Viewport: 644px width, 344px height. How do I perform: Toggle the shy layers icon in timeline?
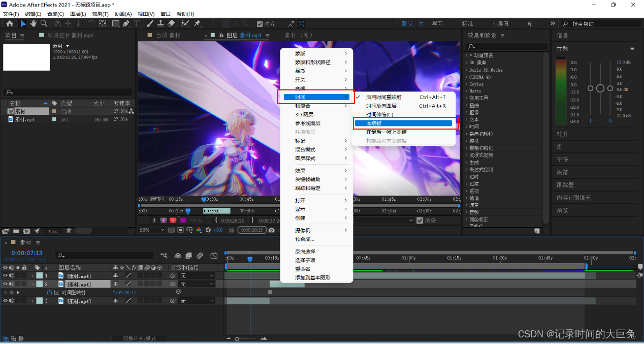pyautogui.click(x=178, y=256)
